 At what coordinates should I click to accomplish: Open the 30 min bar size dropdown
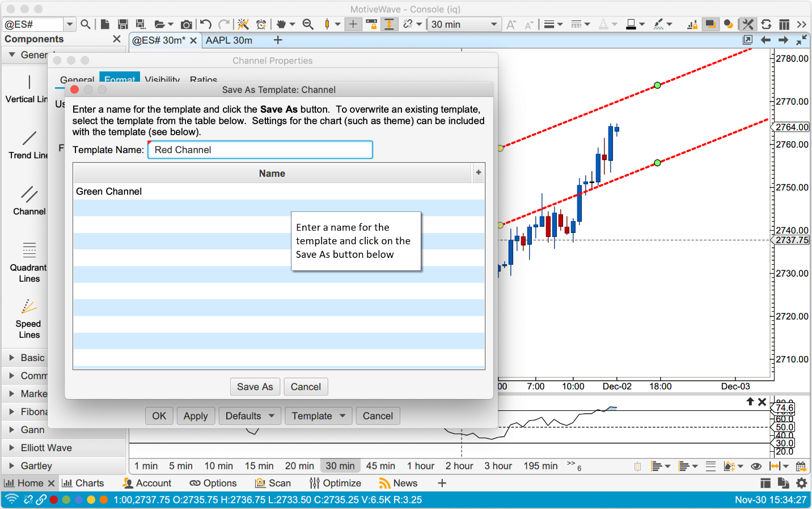tap(463, 24)
